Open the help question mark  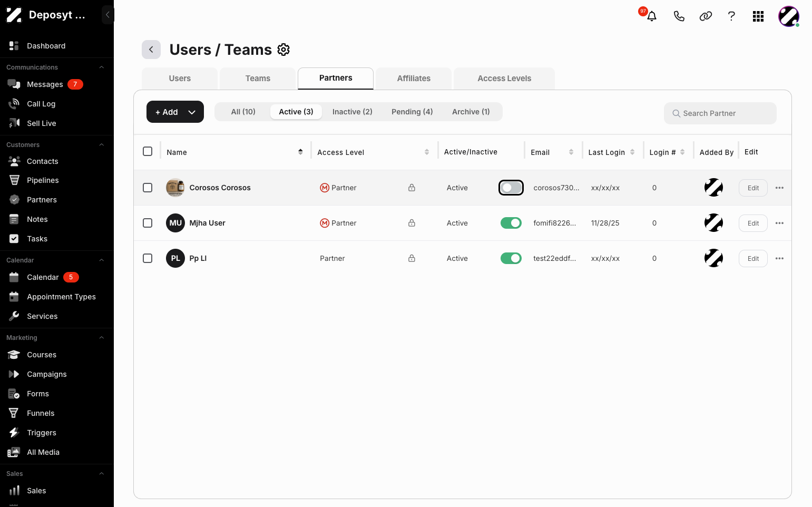(731, 16)
